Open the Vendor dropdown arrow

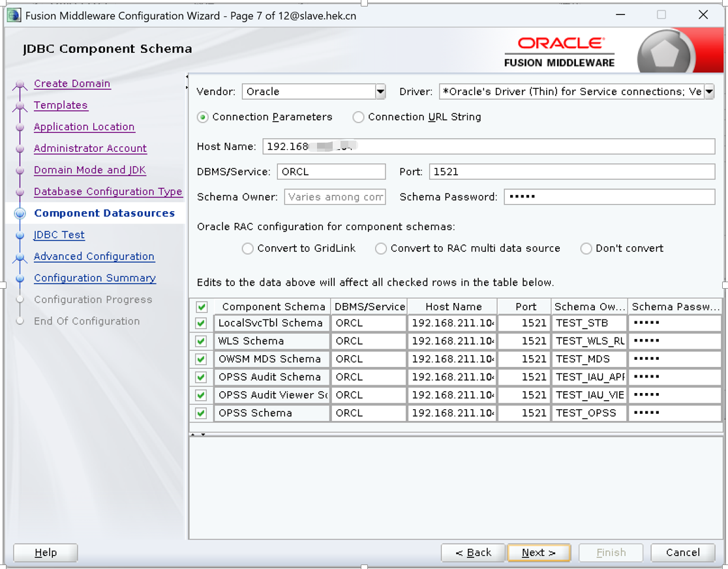(x=380, y=91)
